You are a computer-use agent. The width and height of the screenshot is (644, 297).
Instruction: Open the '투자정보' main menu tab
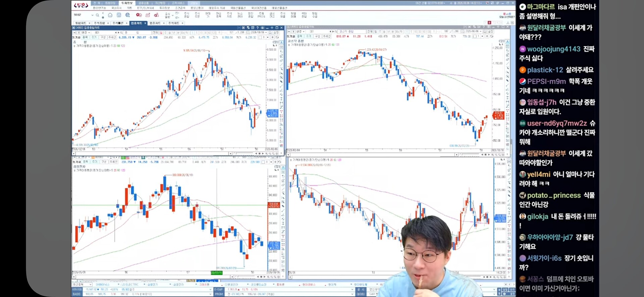pos(127,3)
